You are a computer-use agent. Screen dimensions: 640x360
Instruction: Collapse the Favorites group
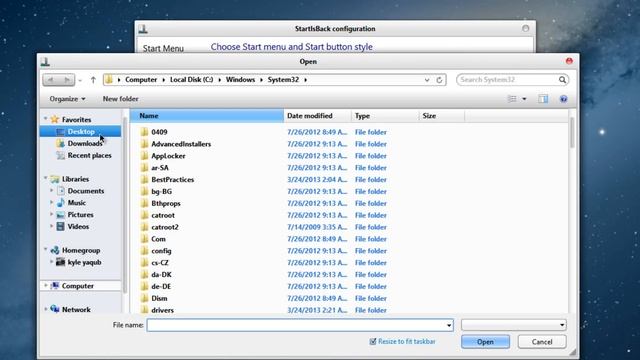coord(45,119)
